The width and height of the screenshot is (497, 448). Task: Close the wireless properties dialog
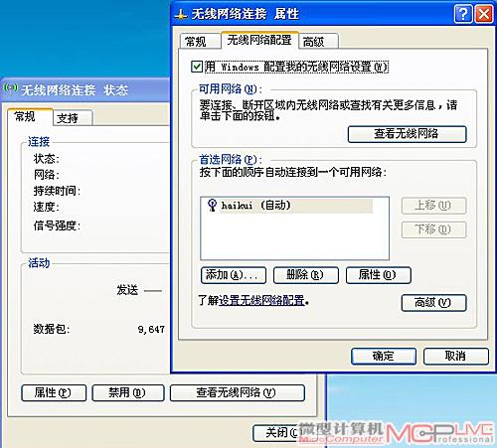click(484, 14)
